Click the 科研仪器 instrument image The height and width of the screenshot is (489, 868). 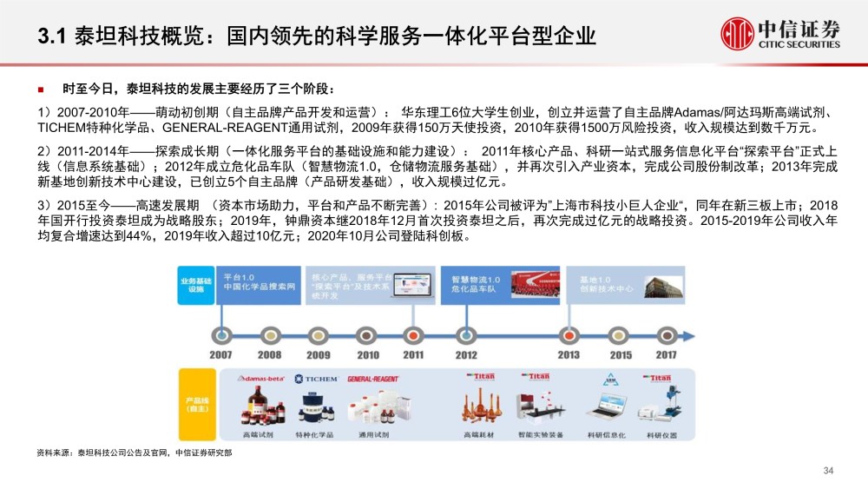coord(659,404)
